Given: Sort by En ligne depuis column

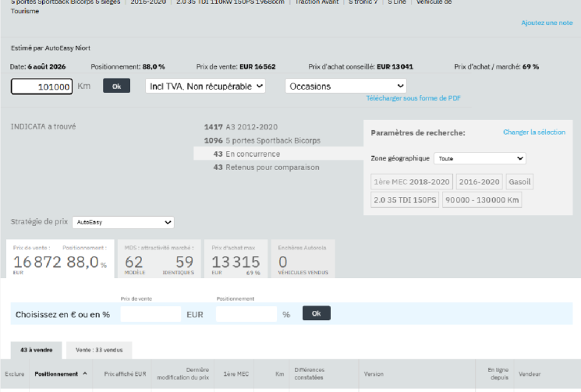Looking at the screenshot, I should tap(498, 374).
